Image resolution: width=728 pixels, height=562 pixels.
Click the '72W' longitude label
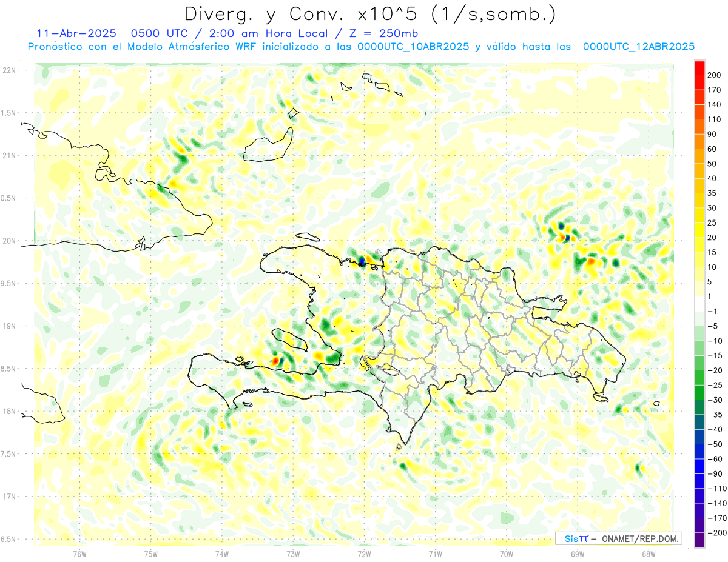pyautogui.click(x=364, y=554)
